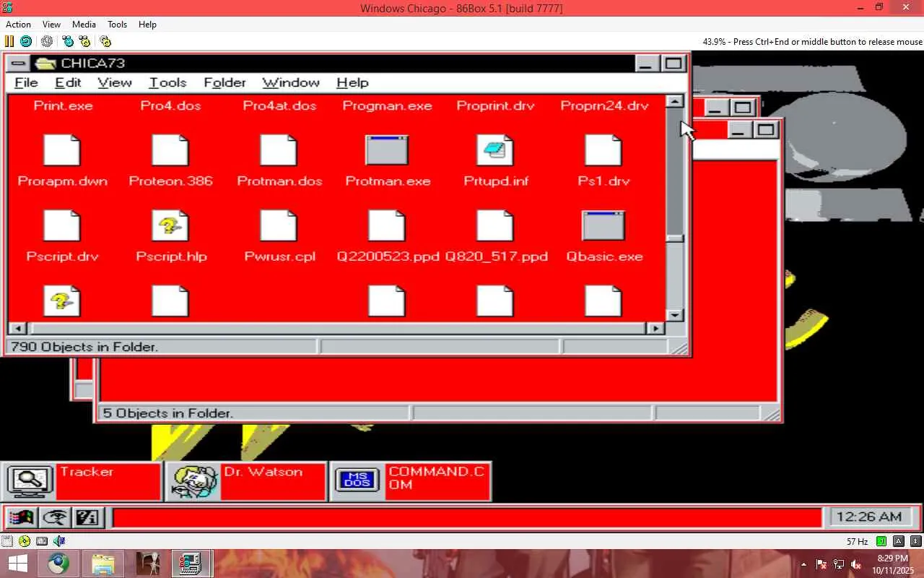Select the Q820_517.ppd file icon
924x578 pixels.
[x=495, y=225]
